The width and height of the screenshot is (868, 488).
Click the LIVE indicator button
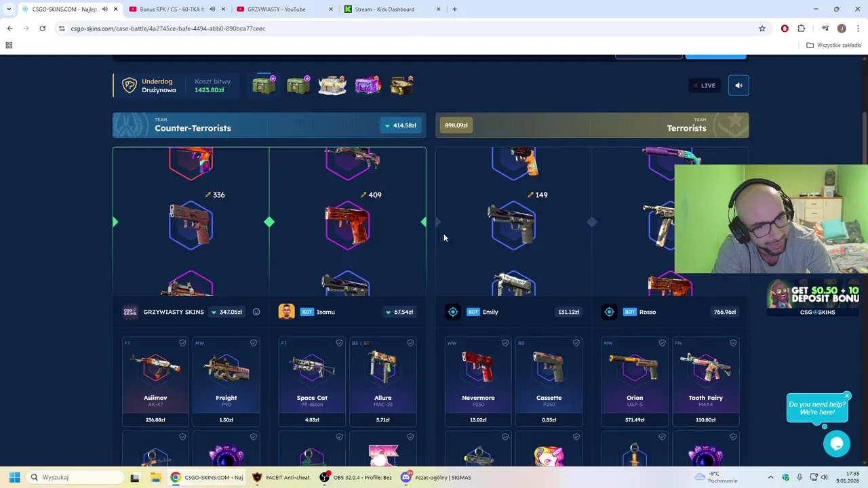[x=703, y=85]
